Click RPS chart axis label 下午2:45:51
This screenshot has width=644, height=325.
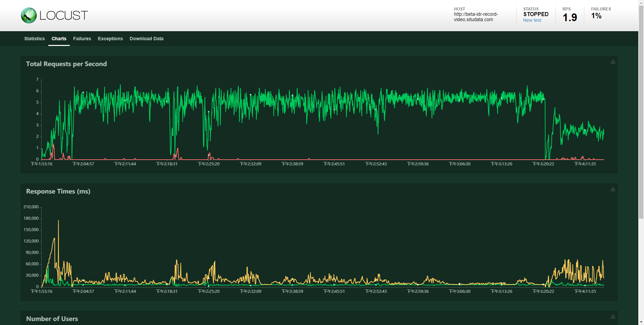click(334, 164)
